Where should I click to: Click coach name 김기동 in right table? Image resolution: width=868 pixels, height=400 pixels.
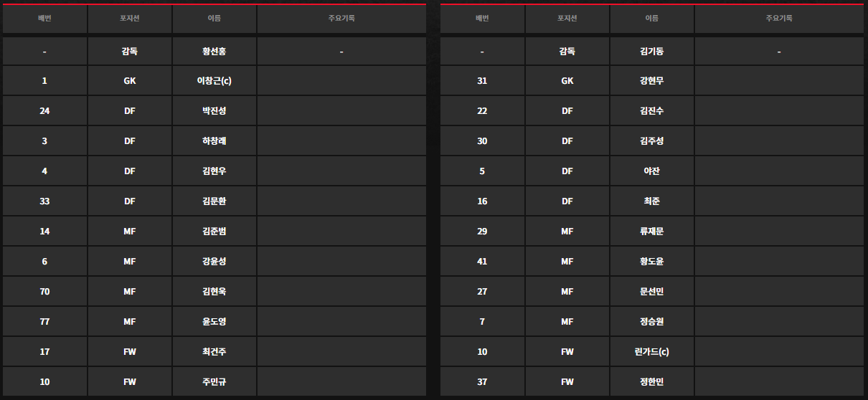pos(652,52)
